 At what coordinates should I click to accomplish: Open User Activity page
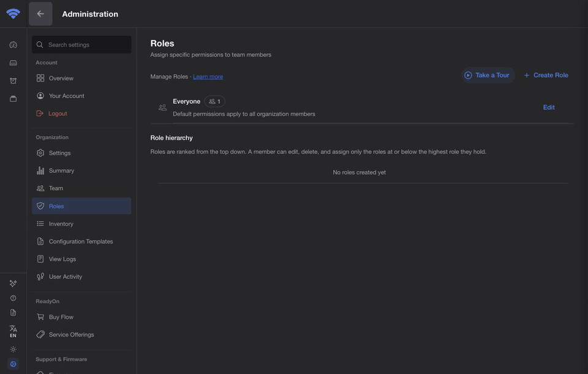pyautogui.click(x=81, y=277)
